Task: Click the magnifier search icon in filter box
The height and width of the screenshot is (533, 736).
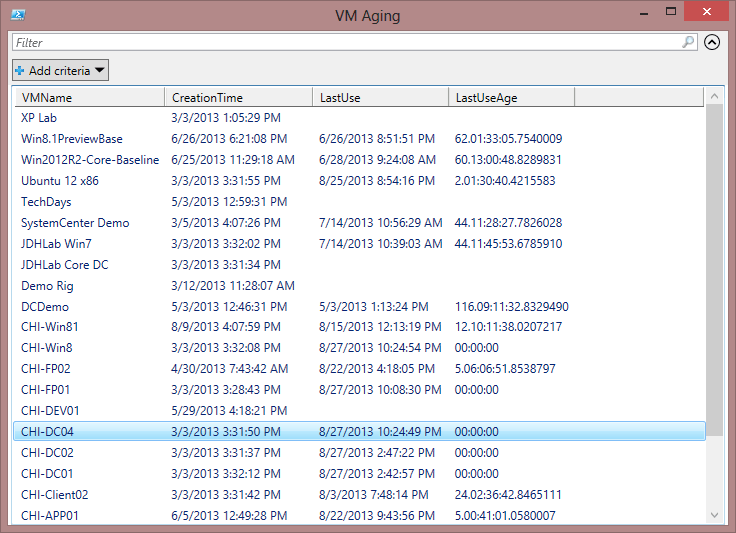Action: [x=688, y=42]
